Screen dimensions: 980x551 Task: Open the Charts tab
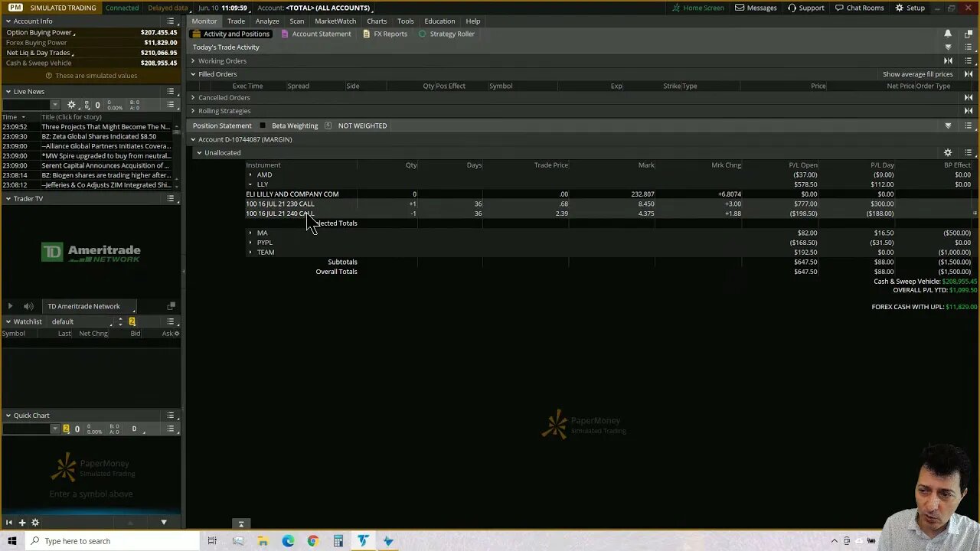point(377,21)
